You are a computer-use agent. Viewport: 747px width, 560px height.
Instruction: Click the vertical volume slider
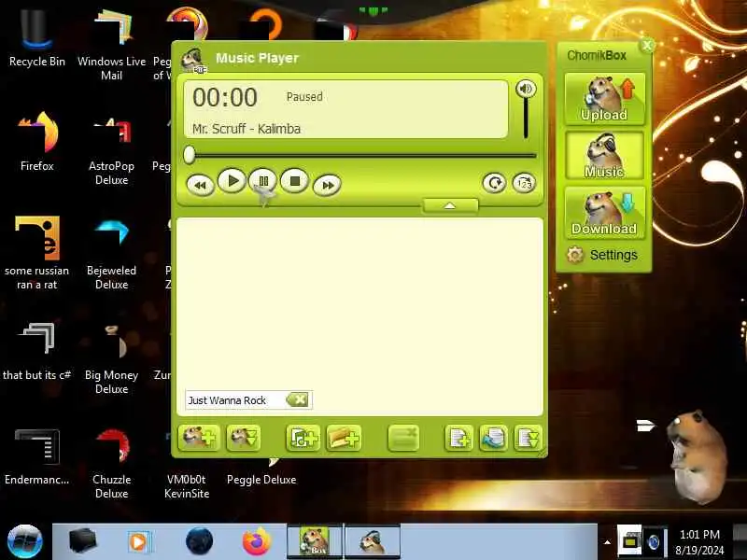tap(526, 119)
